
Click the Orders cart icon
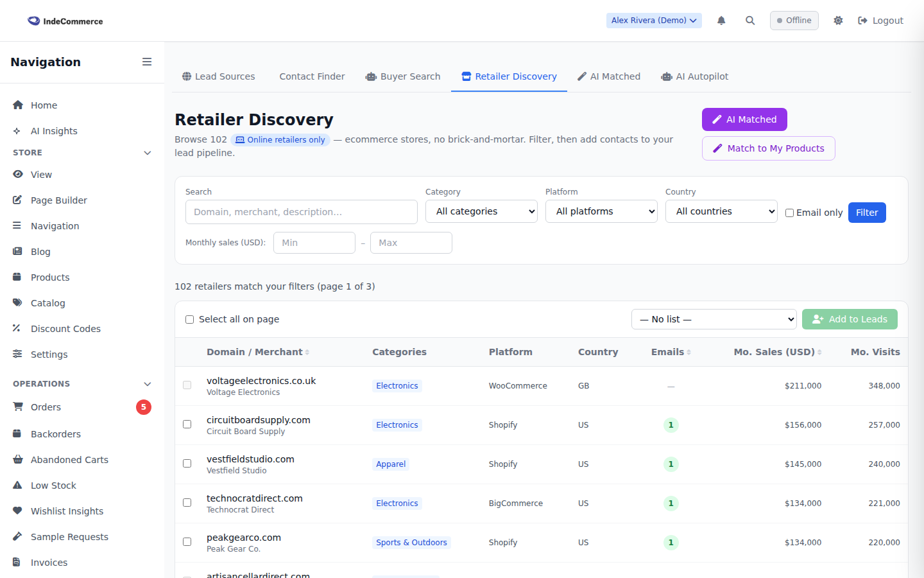(x=18, y=407)
